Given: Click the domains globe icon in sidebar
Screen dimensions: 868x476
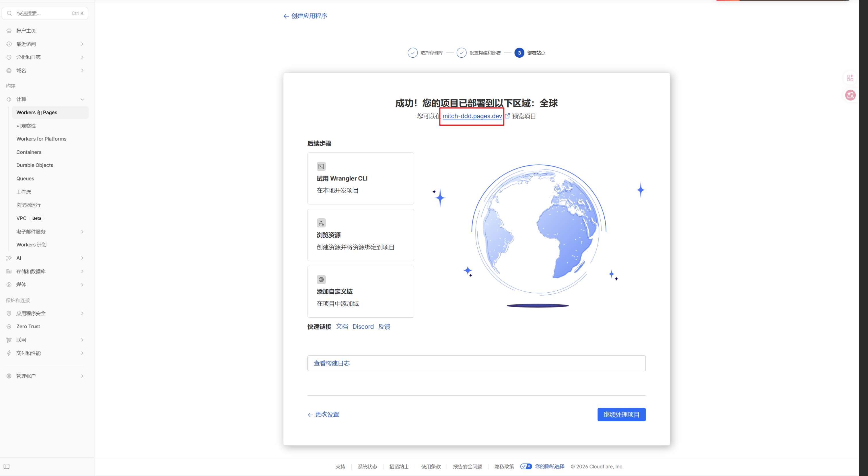Looking at the screenshot, I should (x=9, y=71).
